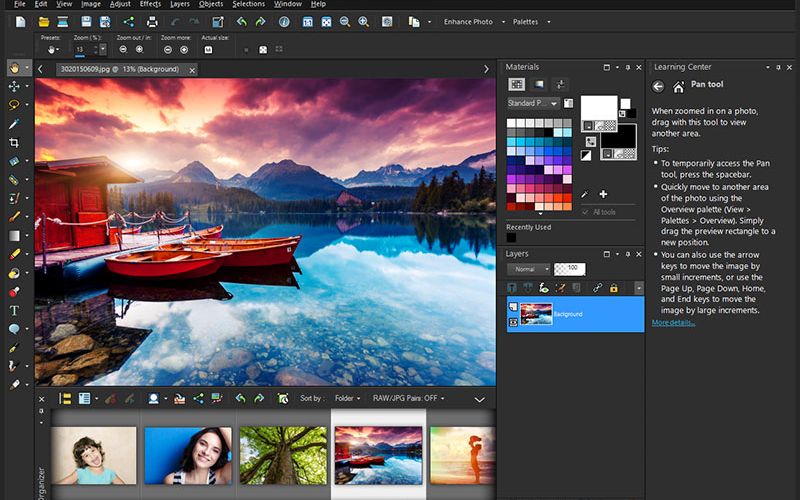Click foreground white material swatch
This screenshot has height=500, width=800.
(599, 108)
